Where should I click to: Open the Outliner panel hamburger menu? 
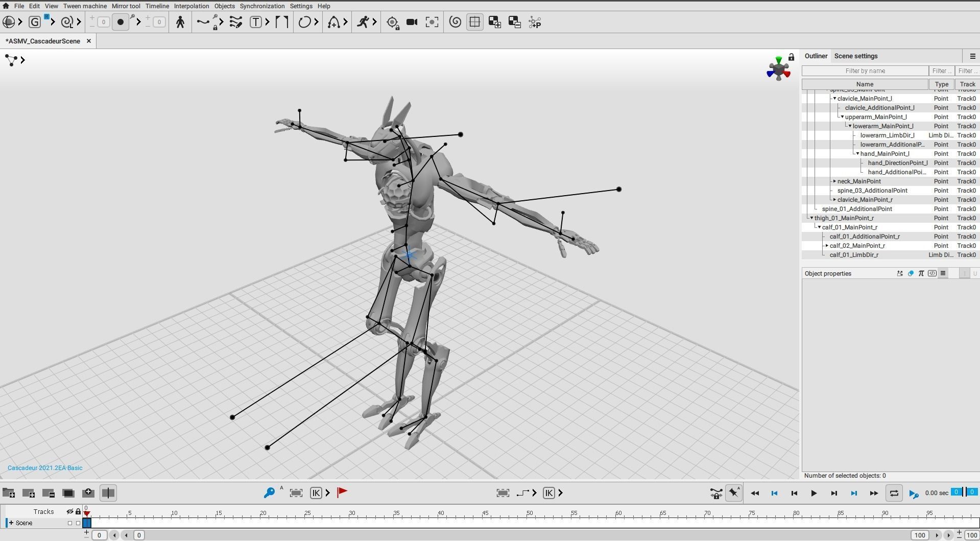[x=972, y=56]
